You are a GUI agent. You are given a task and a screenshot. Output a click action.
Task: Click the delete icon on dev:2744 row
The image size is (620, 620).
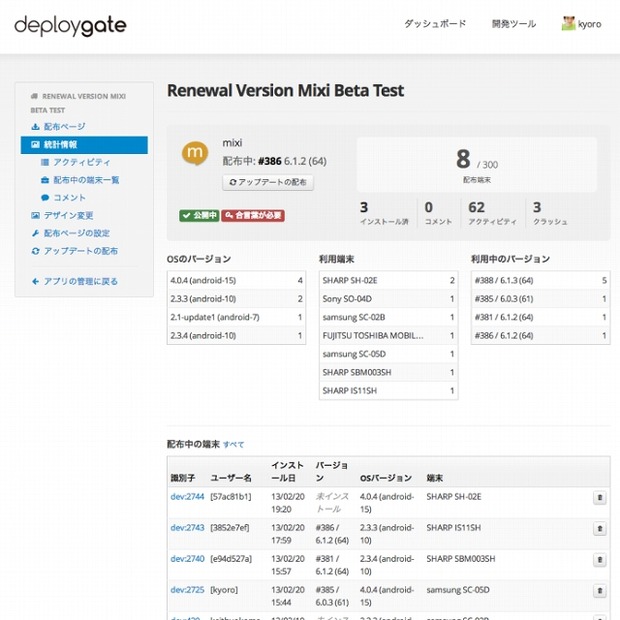pyautogui.click(x=599, y=497)
